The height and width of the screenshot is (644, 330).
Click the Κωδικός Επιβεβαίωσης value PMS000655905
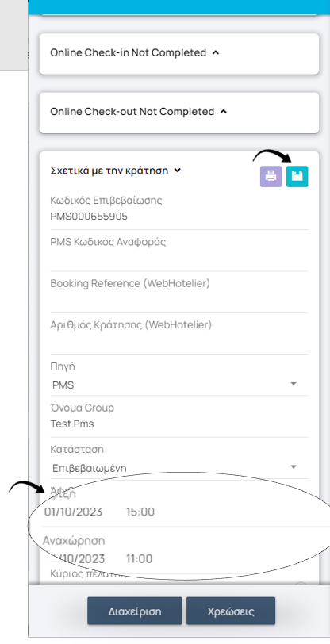pos(89,217)
